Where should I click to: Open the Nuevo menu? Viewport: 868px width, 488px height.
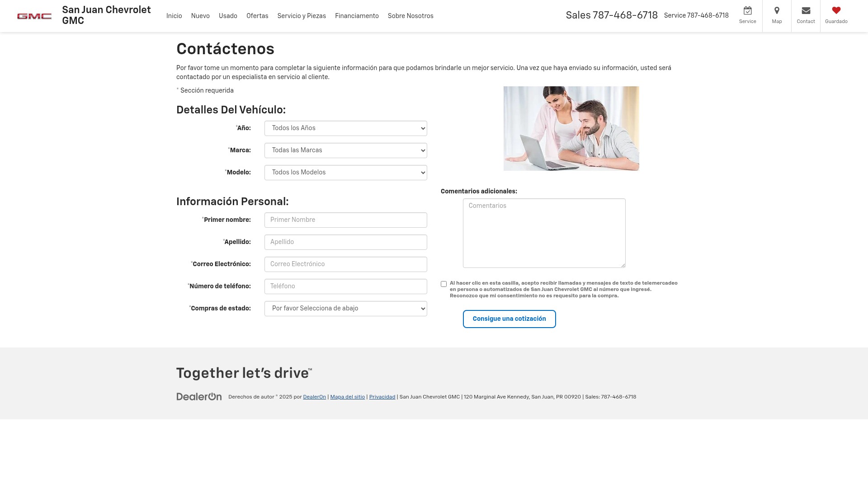click(200, 16)
